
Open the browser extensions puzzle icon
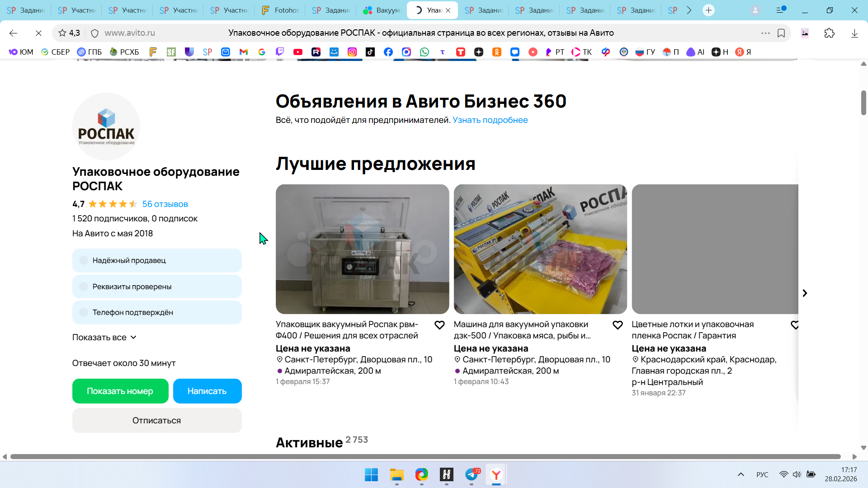coord(830,33)
